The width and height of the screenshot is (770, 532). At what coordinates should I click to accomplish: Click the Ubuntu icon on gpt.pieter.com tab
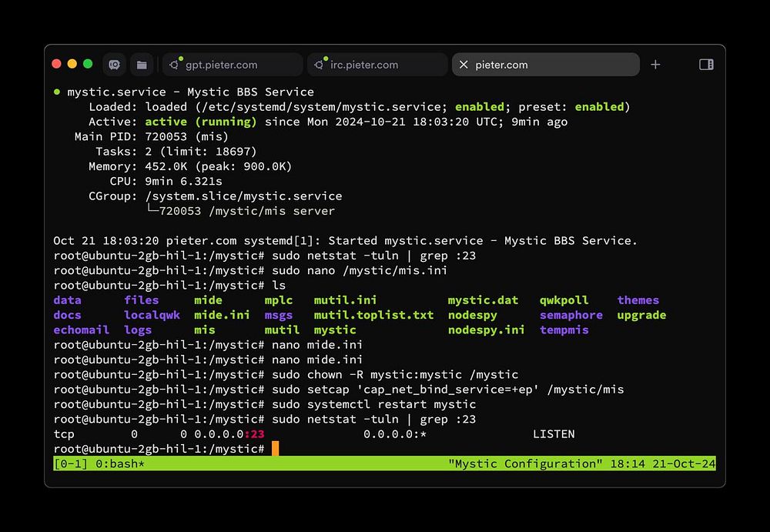point(174,65)
